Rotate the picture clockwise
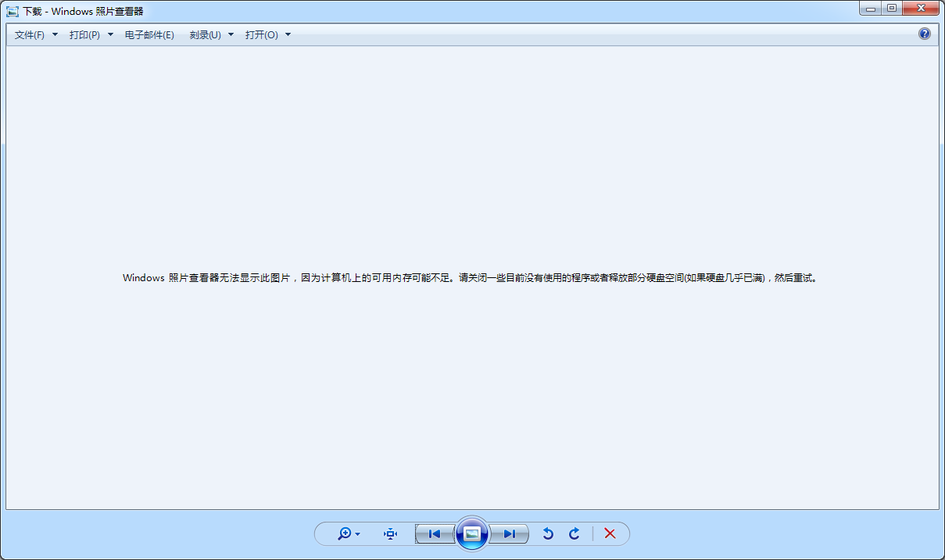Image resolution: width=945 pixels, height=560 pixels. click(x=574, y=534)
